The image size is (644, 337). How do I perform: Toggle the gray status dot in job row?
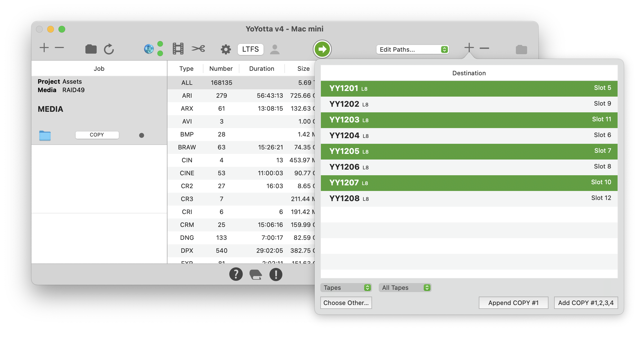142,135
